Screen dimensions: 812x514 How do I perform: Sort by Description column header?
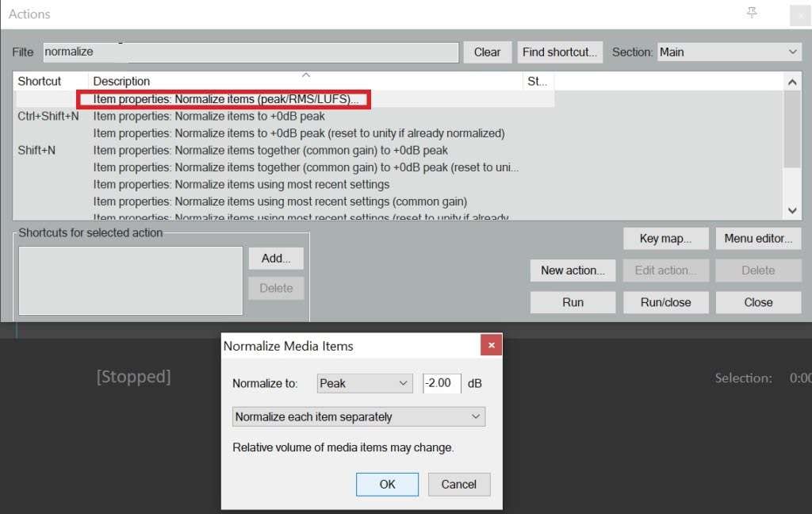[305, 82]
